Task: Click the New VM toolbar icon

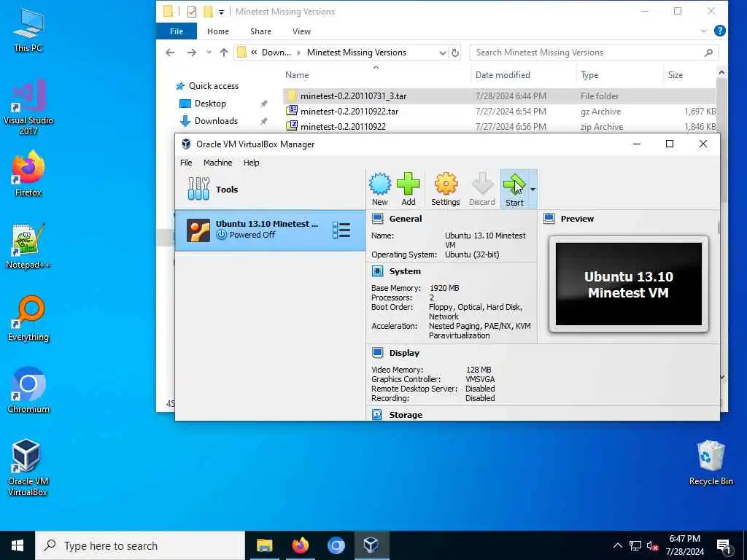Action: click(379, 189)
